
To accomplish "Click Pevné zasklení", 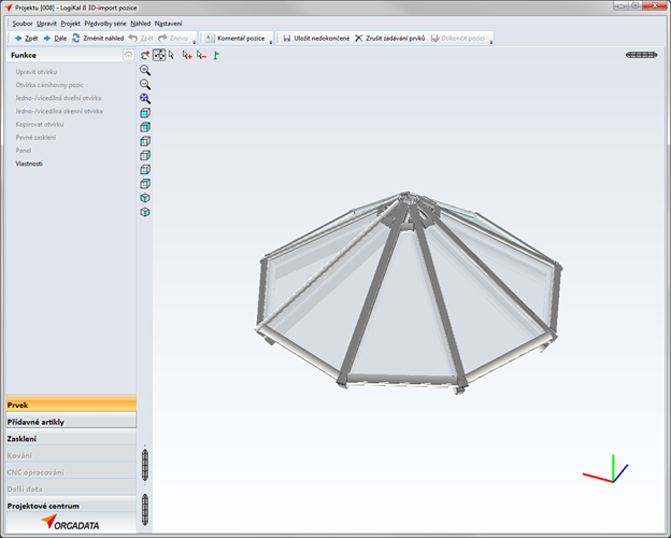I will point(36,137).
